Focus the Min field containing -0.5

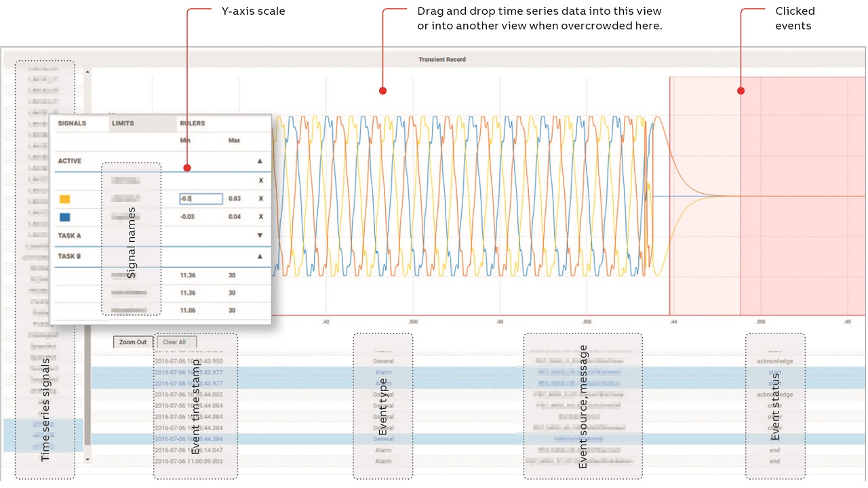tap(201, 199)
